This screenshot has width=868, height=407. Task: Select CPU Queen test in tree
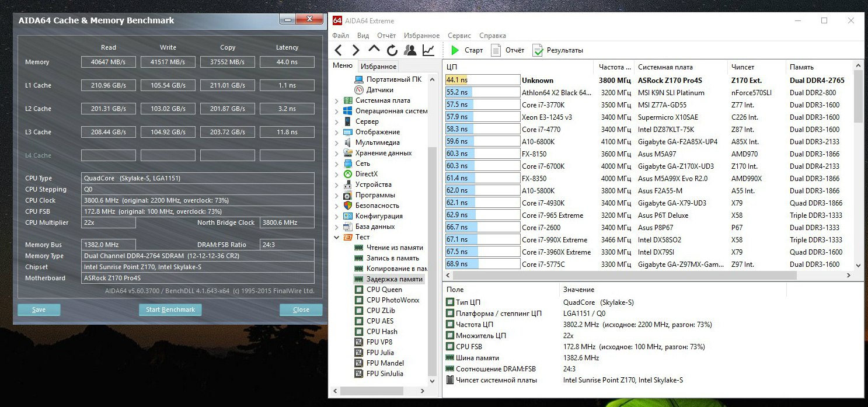tap(384, 290)
